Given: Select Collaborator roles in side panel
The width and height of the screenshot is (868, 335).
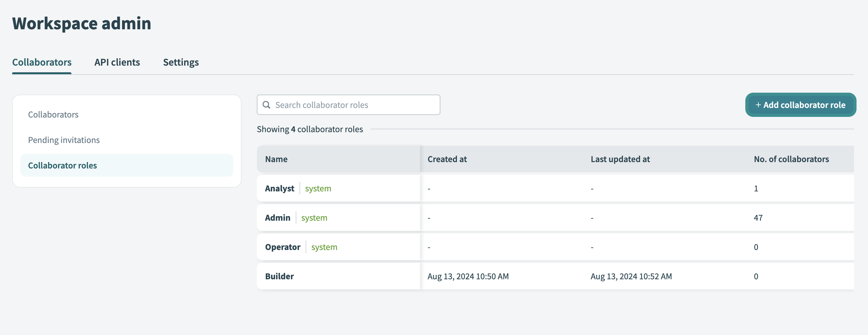Looking at the screenshot, I should pyautogui.click(x=127, y=165).
